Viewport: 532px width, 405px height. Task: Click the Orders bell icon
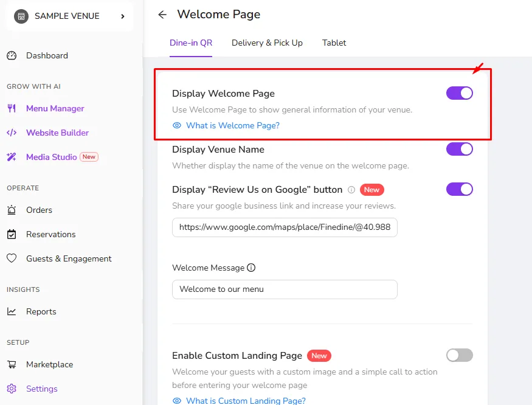12,210
